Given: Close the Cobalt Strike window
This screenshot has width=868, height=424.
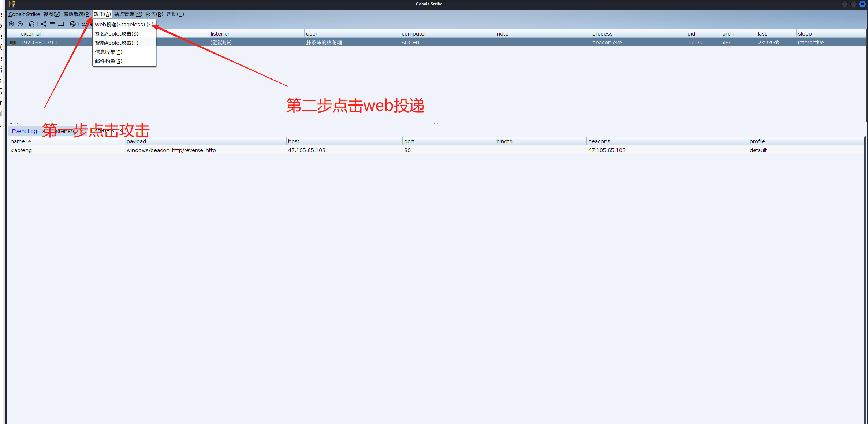Looking at the screenshot, I should pos(863,4).
